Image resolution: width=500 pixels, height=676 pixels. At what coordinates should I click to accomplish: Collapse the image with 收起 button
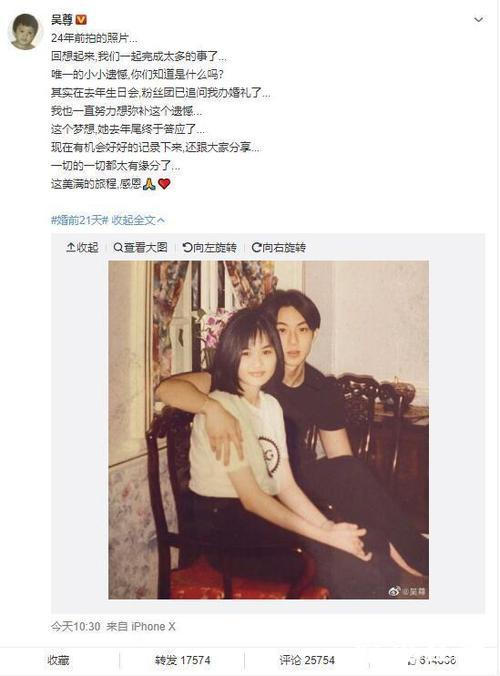[82, 247]
